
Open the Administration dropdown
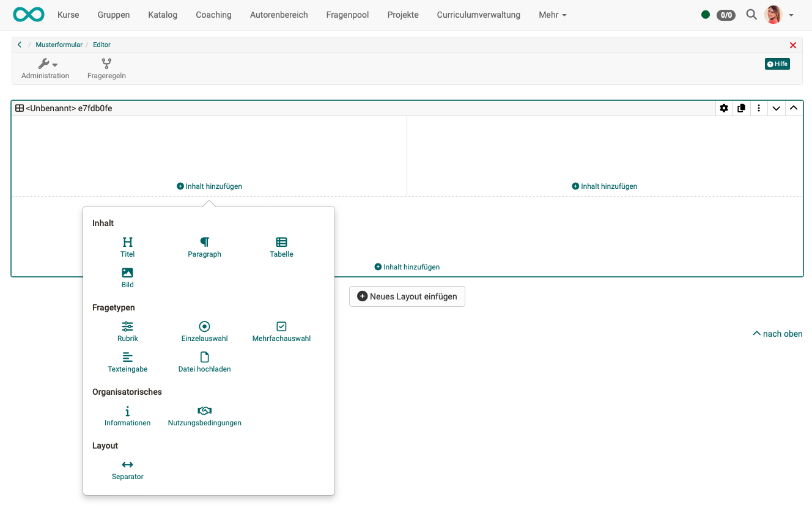coord(45,68)
